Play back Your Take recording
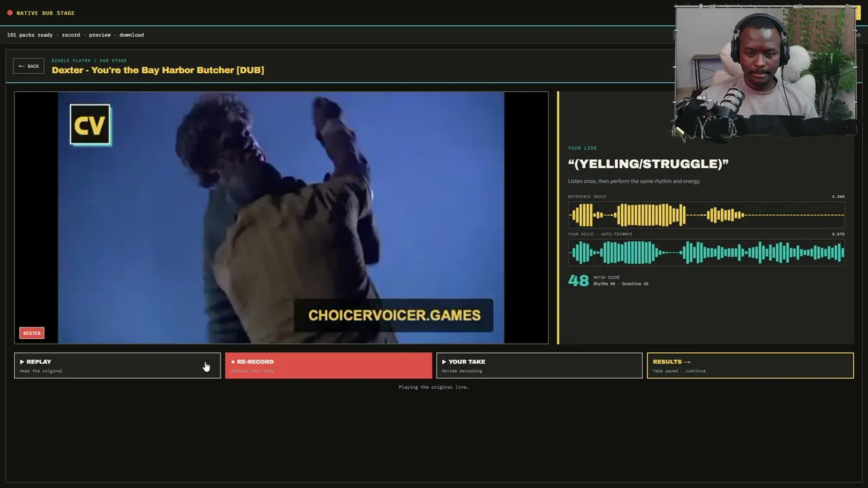This screenshot has width=868, height=488. 539,365
